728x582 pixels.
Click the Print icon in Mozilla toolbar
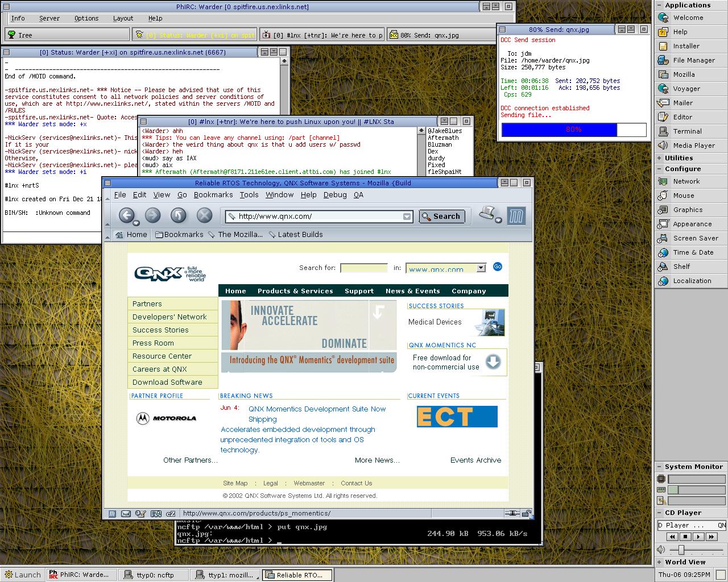tap(488, 214)
